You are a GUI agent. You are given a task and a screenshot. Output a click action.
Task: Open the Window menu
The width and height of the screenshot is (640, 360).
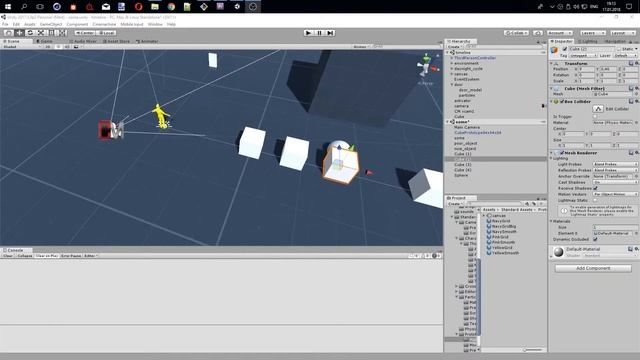tap(155, 24)
